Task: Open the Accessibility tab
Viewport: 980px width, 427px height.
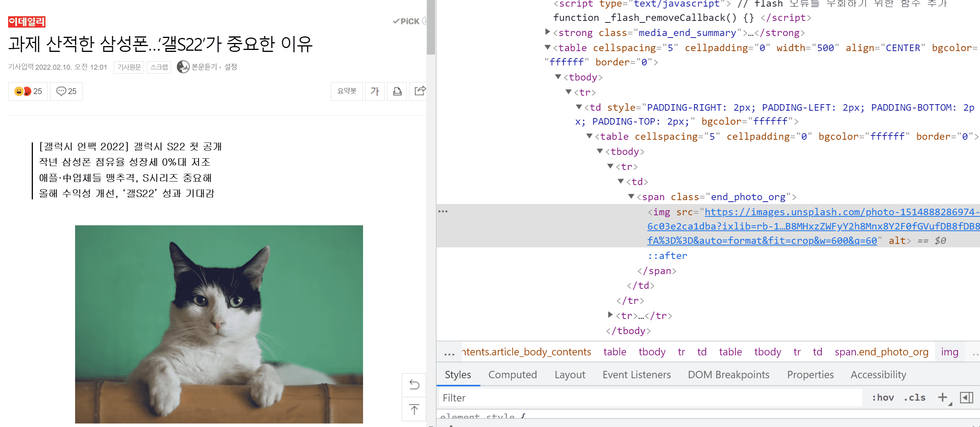Action: [x=878, y=374]
